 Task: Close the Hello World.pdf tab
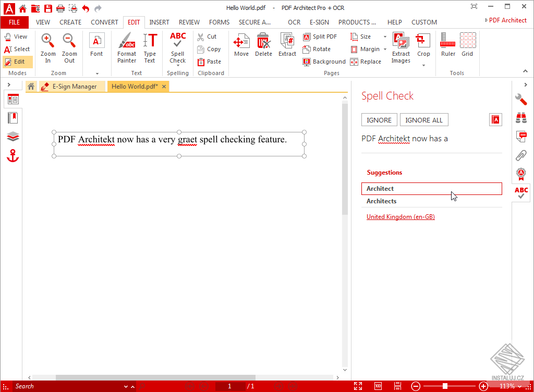click(x=164, y=87)
